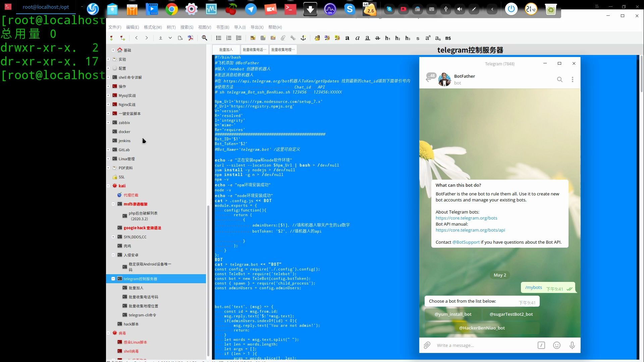644x362 pixels.
Task: Go forward to next visited node
Action: click(x=147, y=38)
